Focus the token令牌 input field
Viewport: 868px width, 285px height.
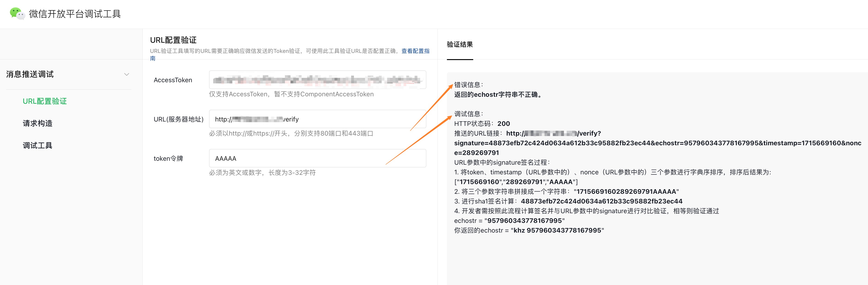point(317,158)
